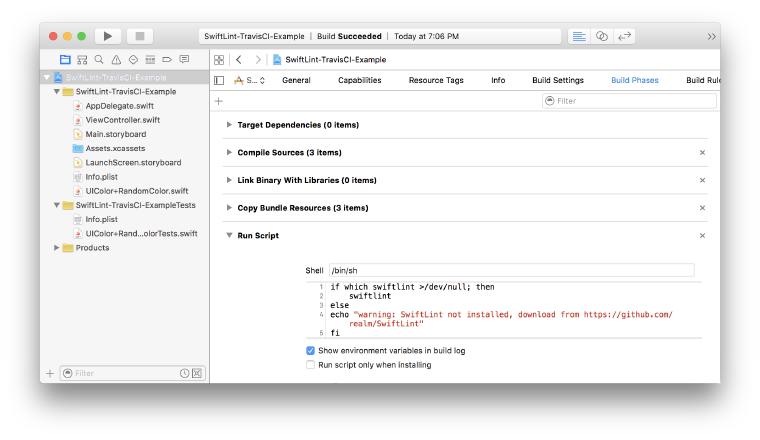Collapse the SwiftLint-TravisCI-Example project root
Viewport: 760px width, 440px height.
(47, 77)
